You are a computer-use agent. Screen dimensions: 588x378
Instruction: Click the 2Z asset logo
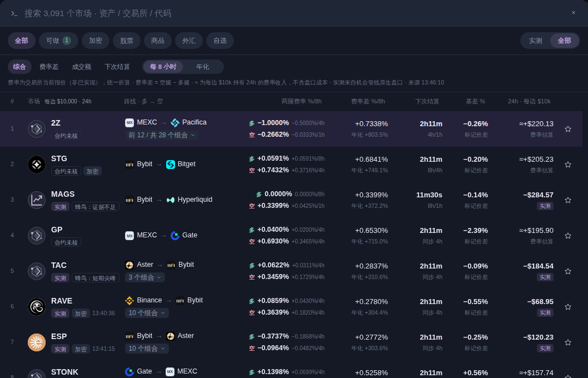[x=37, y=129]
